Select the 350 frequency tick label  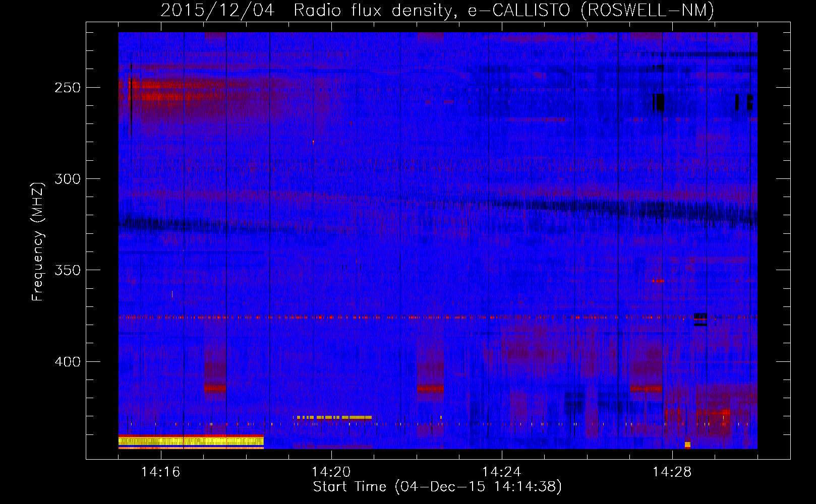click(x=67, y=270)
